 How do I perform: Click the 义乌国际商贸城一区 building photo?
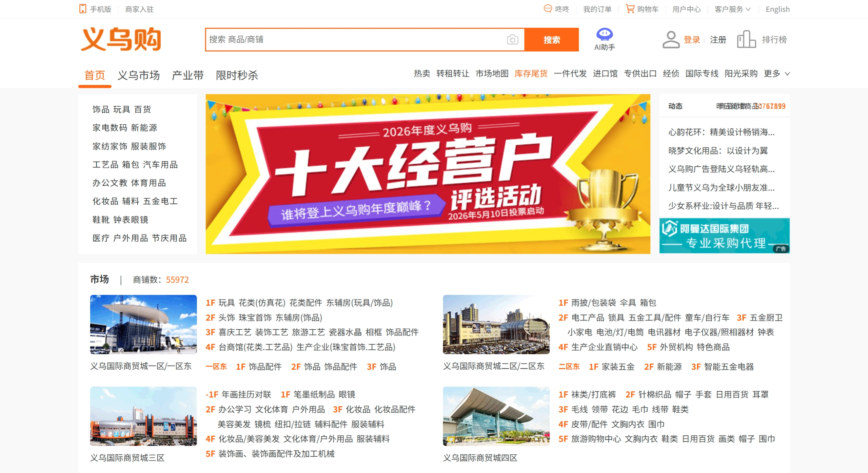pyautogui.click(x=143, y=324)
